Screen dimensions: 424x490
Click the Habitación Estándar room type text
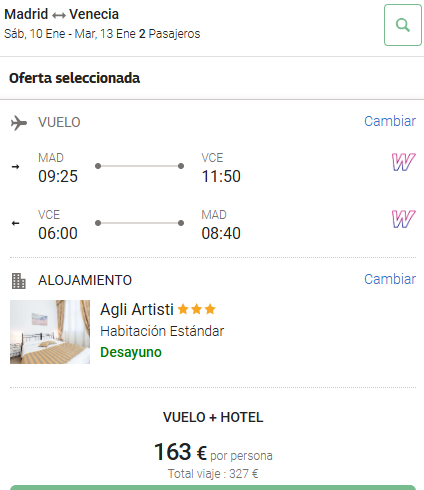point(162,331)
